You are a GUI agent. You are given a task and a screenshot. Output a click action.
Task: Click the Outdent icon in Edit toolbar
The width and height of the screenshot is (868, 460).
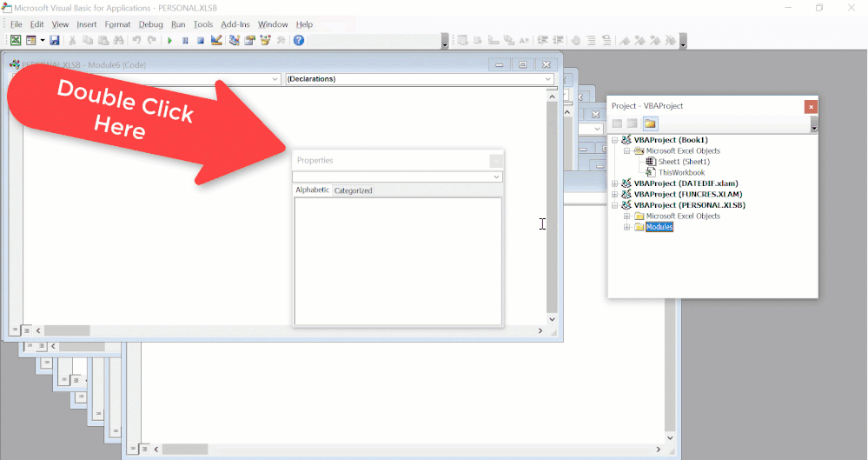pyautogui.click(x=558, y=41)
